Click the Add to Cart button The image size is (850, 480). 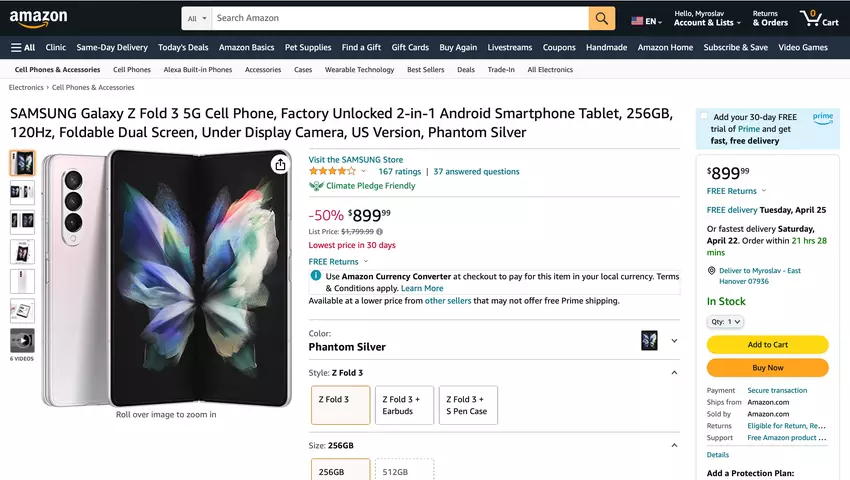point(767,345)
